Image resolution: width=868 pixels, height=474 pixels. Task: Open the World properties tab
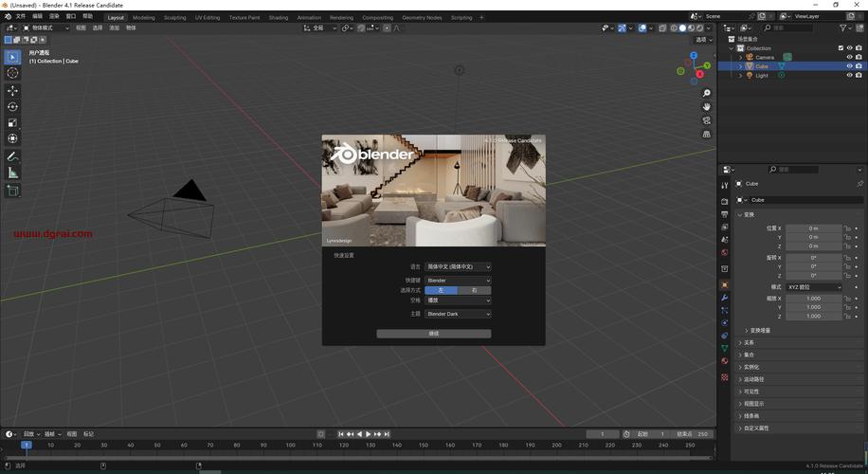click(x=725, y=252)
